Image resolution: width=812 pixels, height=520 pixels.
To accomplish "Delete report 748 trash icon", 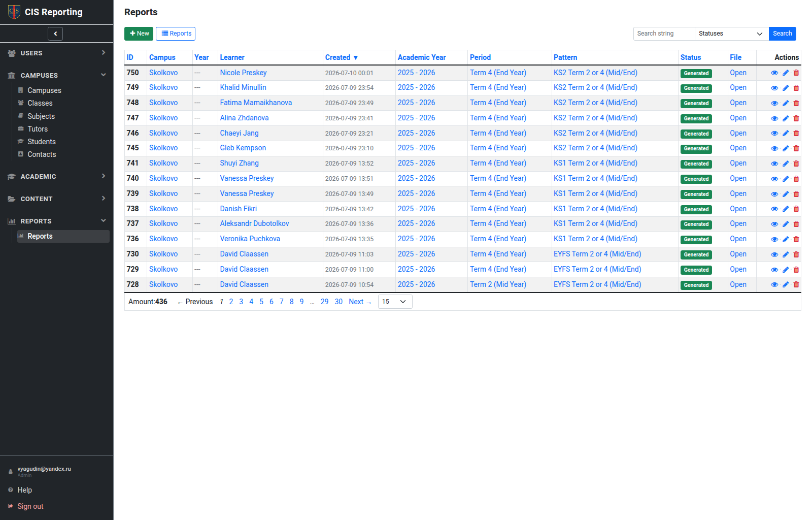I will click(x=796, y=104).
